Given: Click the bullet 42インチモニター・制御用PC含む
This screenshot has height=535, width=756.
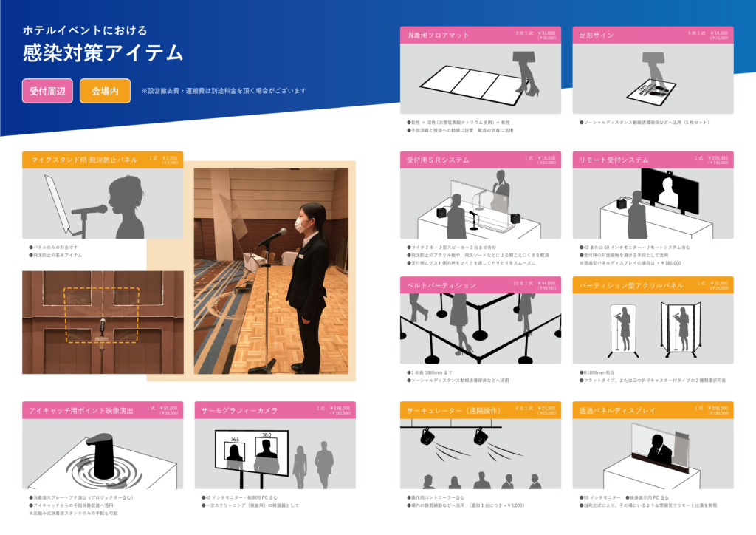Looking at the screenshot, I should pyautogui.click(x=240, y=497).
